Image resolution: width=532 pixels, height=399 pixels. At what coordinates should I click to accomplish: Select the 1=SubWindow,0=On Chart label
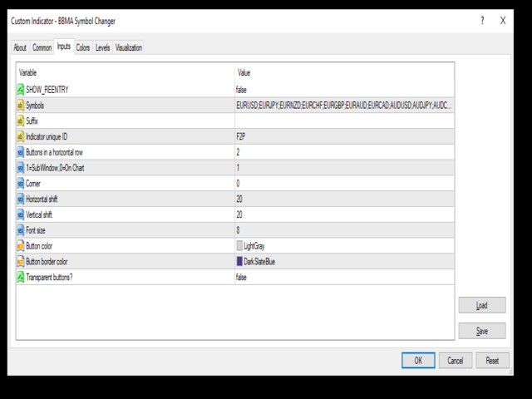(x=55, y=168)
